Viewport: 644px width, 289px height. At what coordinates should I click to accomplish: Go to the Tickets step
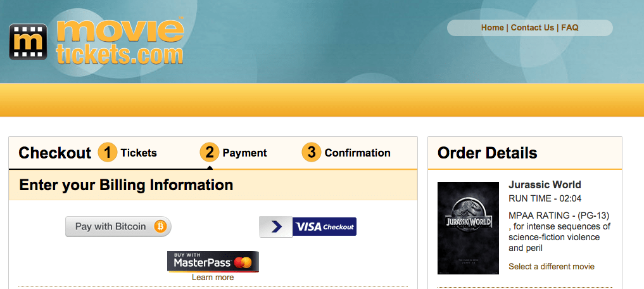pos(139,153)
